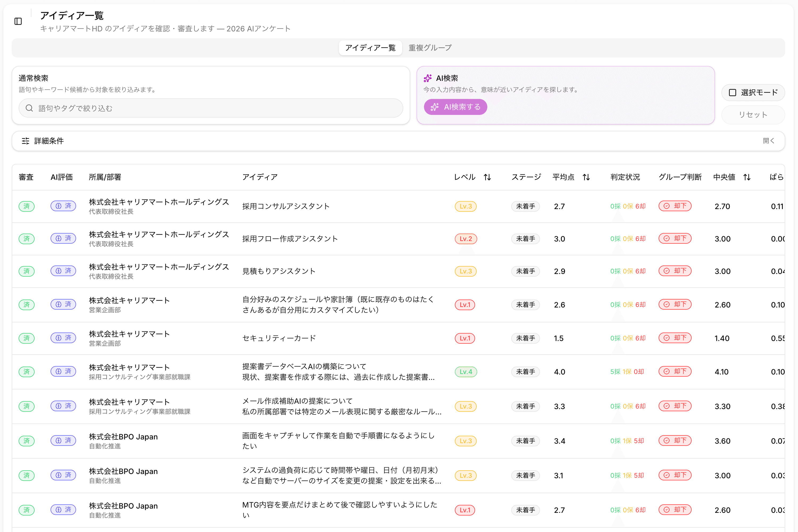The height and width of the screenshot is (532, 798).
Task: Open idea 採用フロー作成アシスタント
Action: [x=290, y=239]
